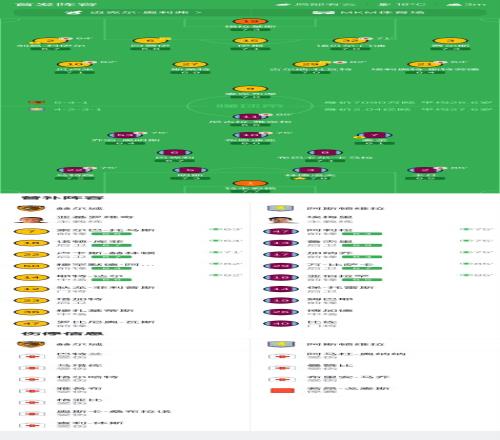This screenshot has width=500, height=440.
Task: Click the orange number 1 goalkeeper shirt
Action: click(250, 183)
